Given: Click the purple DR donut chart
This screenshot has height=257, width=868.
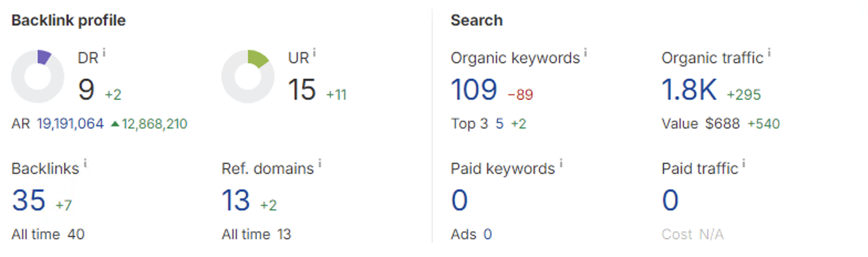Looking at the screenshot, I should 37,76.
